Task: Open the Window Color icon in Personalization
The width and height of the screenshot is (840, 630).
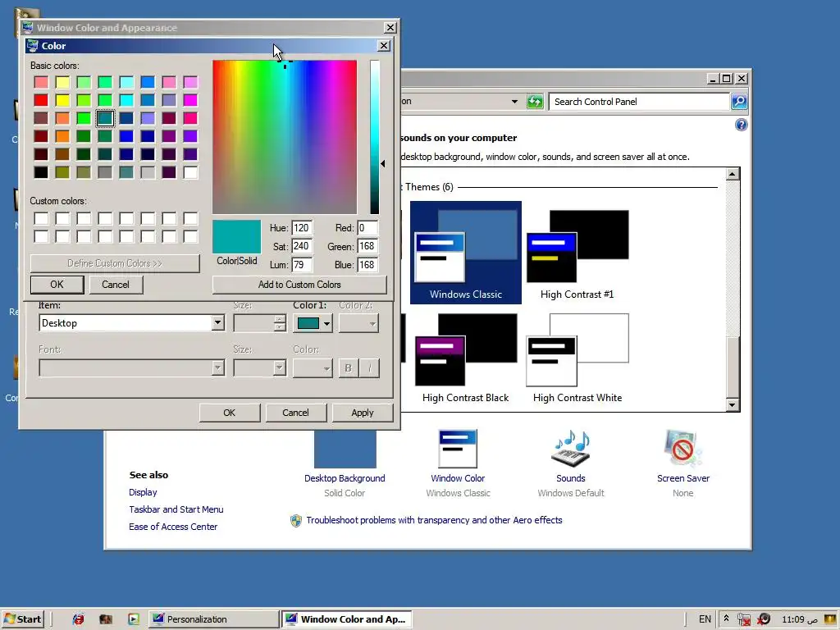Action: (x=458, y=449)
